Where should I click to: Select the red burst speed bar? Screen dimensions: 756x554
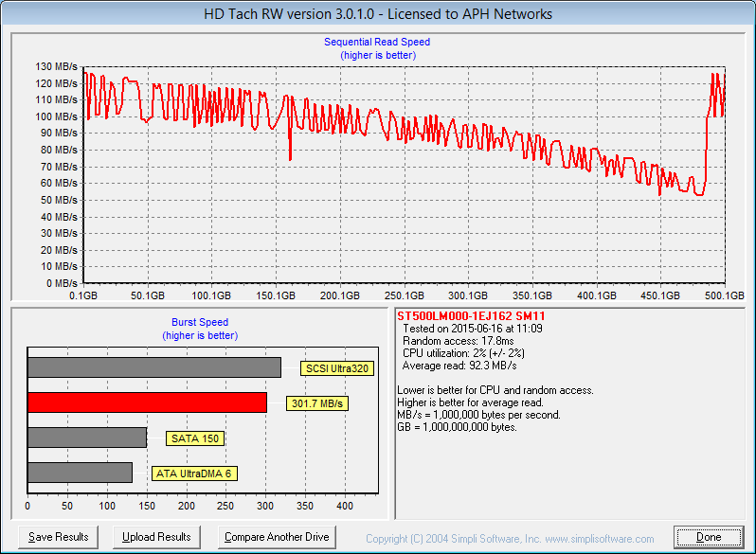tap(147, 402)
